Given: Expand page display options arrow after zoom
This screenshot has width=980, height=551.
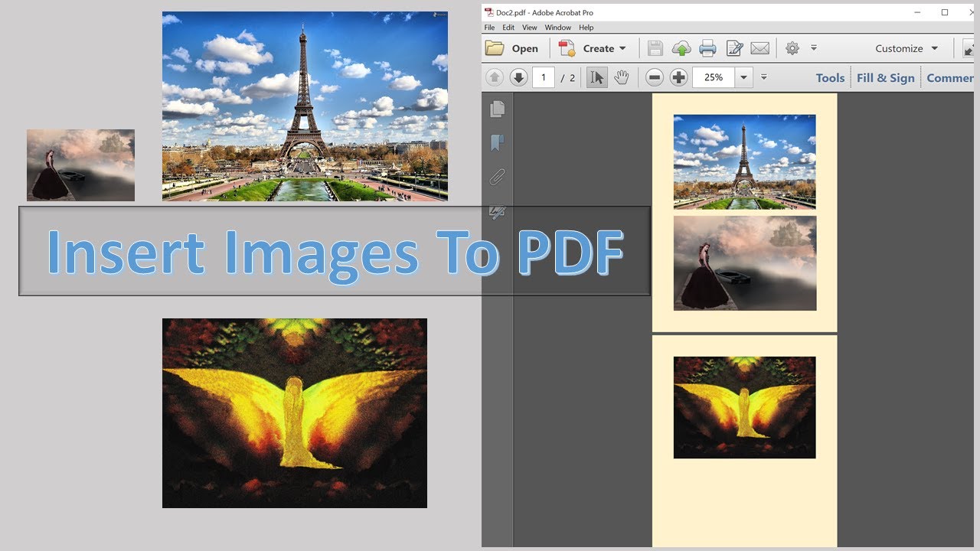Looking at the screenshot, I should pyautogui.click(x=763, y=77).
